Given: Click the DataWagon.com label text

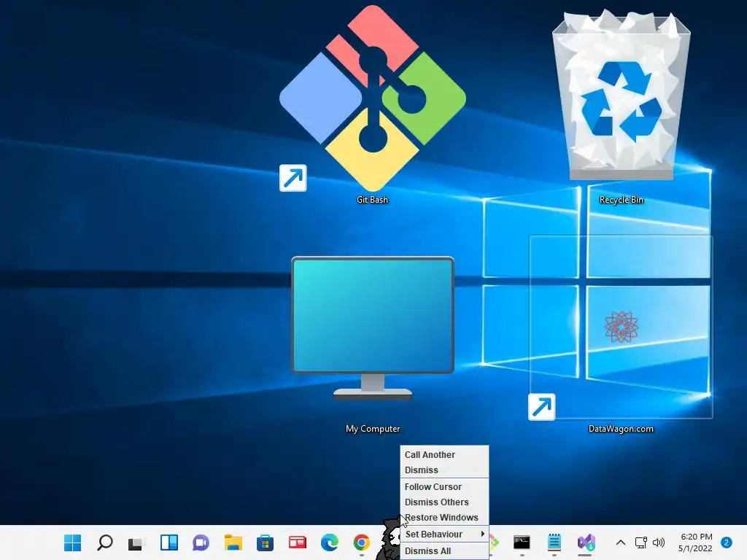Looking at the screenshot, I should 622,429.
